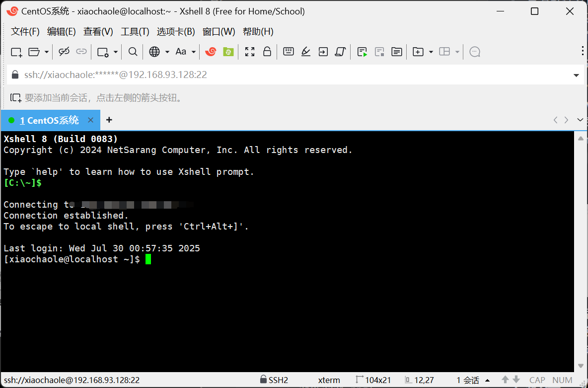Click the toolbar icon showing a lined page

[x=397, y=52]
